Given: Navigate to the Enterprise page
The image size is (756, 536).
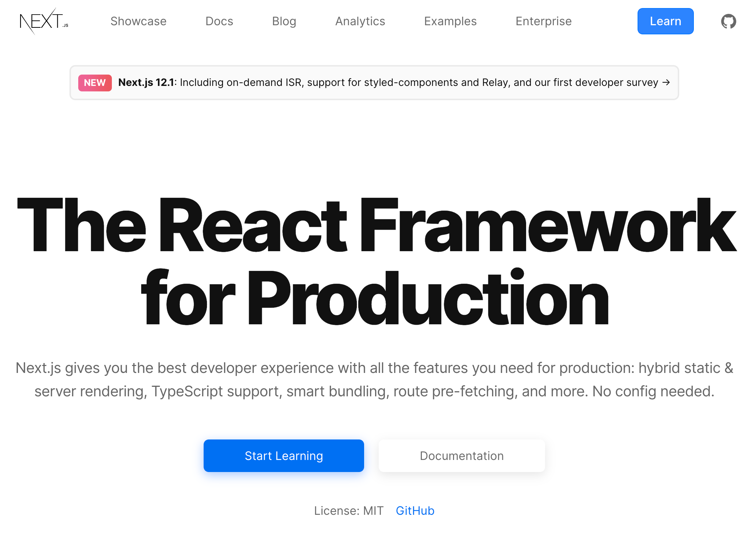Looking at the screenshot, I should point(543,21).
